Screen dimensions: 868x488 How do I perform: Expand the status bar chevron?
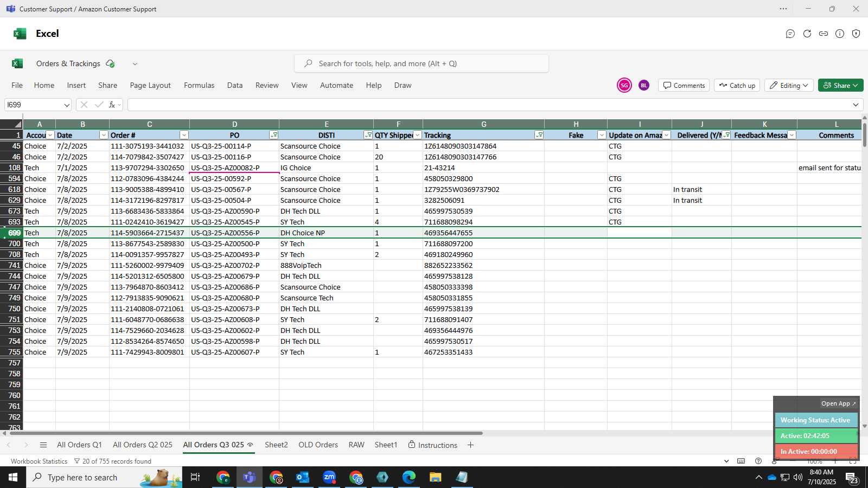coord(726,461)
